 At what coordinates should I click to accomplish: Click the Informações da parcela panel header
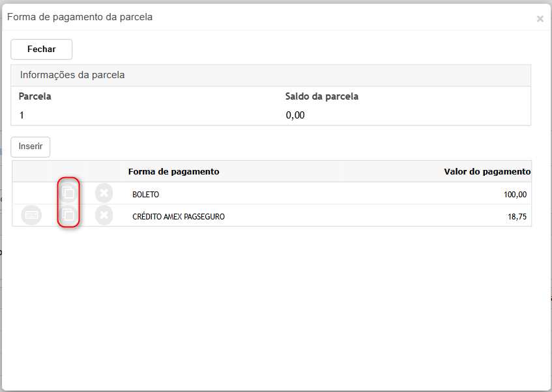coord(72,75)
